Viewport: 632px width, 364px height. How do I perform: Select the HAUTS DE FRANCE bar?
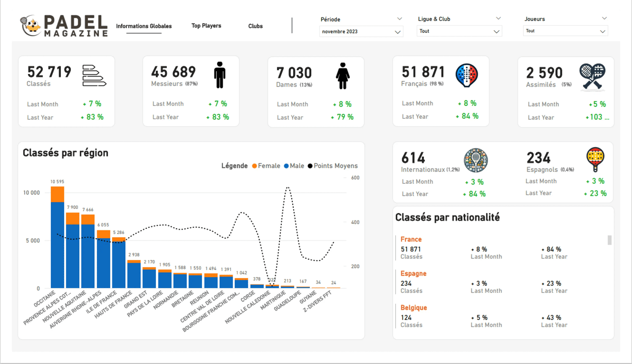tap(134, 274)
